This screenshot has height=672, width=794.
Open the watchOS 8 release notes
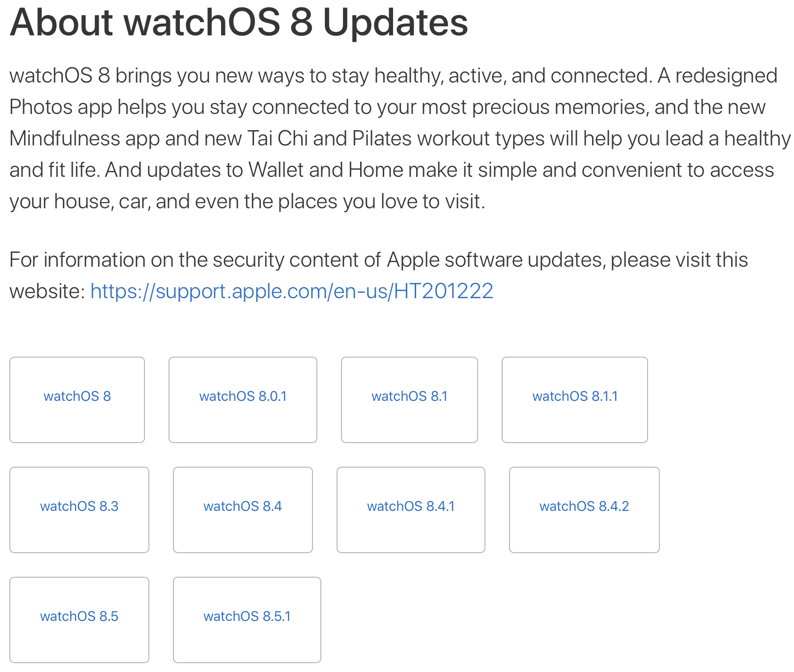tap(77, 396)
